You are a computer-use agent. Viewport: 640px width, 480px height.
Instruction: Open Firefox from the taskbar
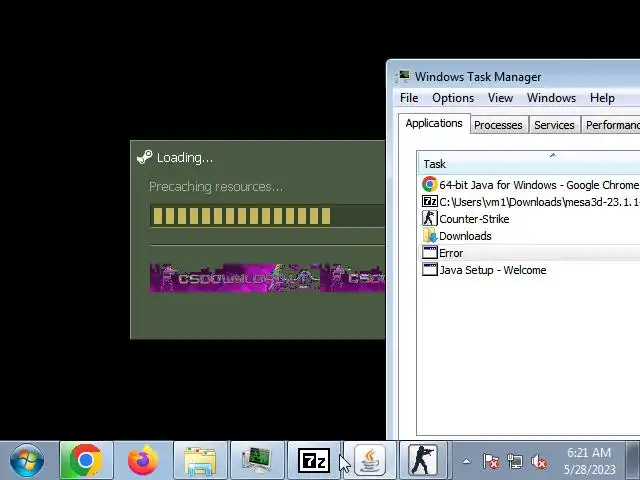pos(143,460)
